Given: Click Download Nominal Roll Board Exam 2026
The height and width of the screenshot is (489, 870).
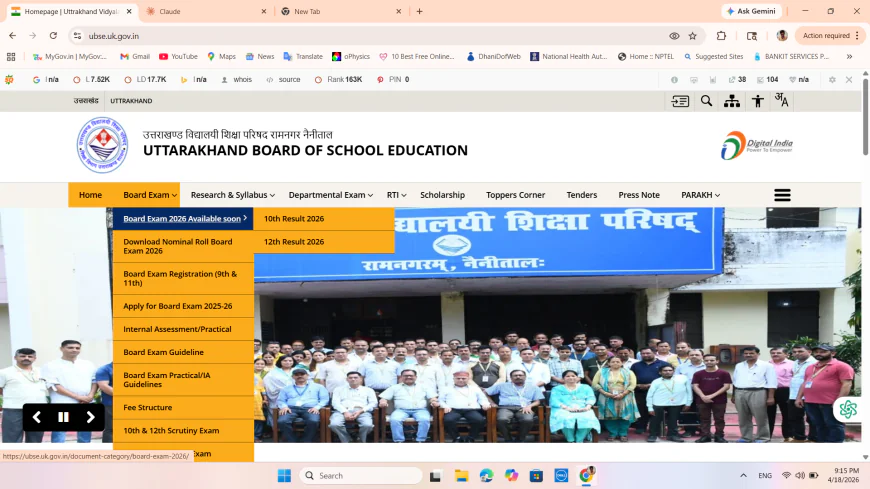Looking at the screenshot, I should click(178, 246).
